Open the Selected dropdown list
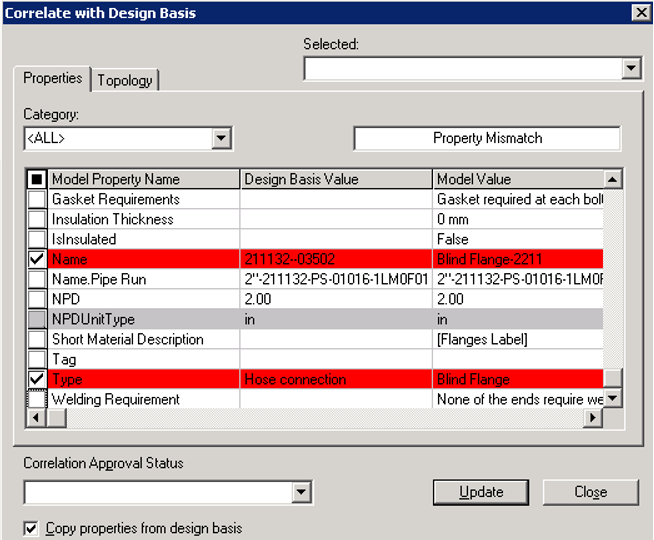Viewport: 654px width, 540px height. click(x=630, y=68)
